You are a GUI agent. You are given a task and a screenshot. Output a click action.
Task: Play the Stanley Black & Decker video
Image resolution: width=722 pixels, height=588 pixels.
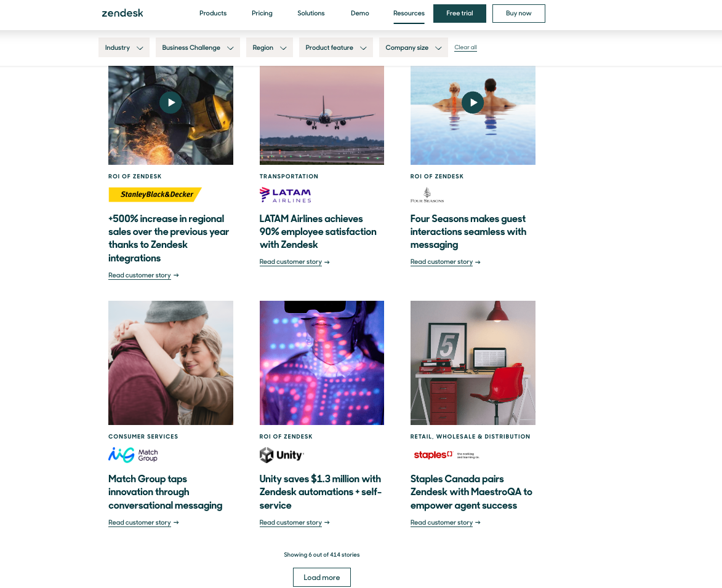pyautogui.click(x=170, y=103)
